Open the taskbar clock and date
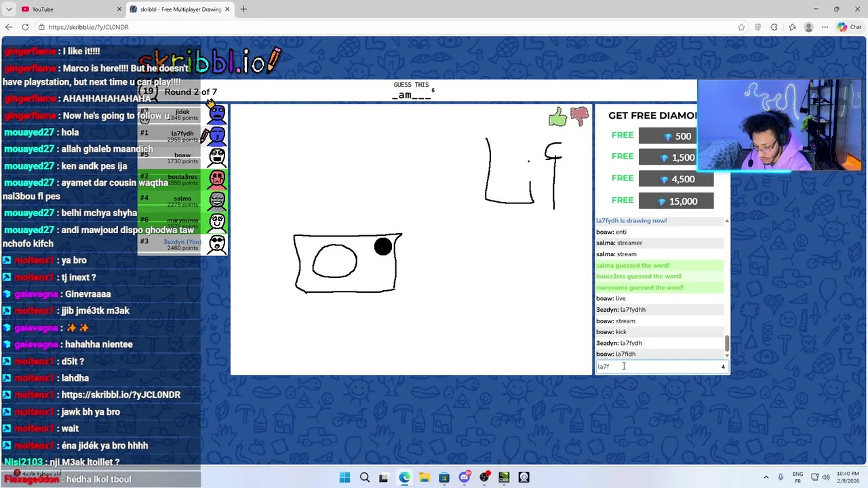Screen dimensions: 868x488 pos(848,477)
